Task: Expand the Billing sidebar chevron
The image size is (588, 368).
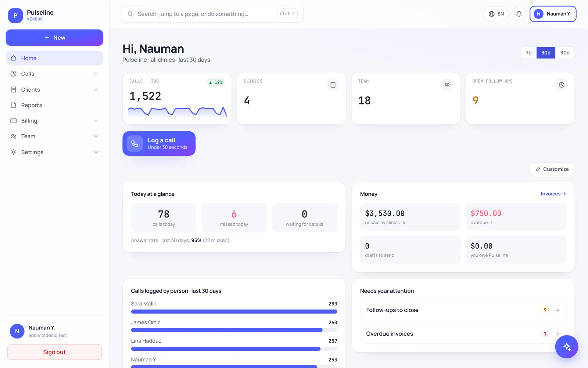Action: [x=96, y=121]
